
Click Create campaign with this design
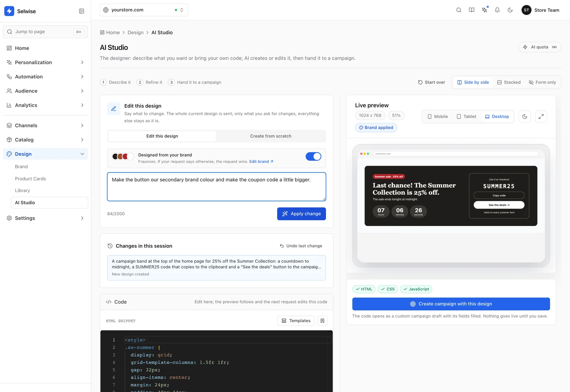point(451,304)
